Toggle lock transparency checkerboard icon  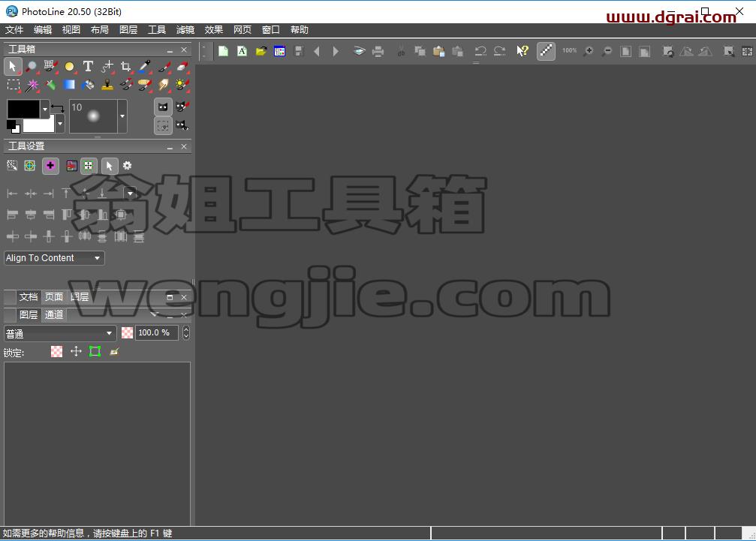click(x=57, y=352)
